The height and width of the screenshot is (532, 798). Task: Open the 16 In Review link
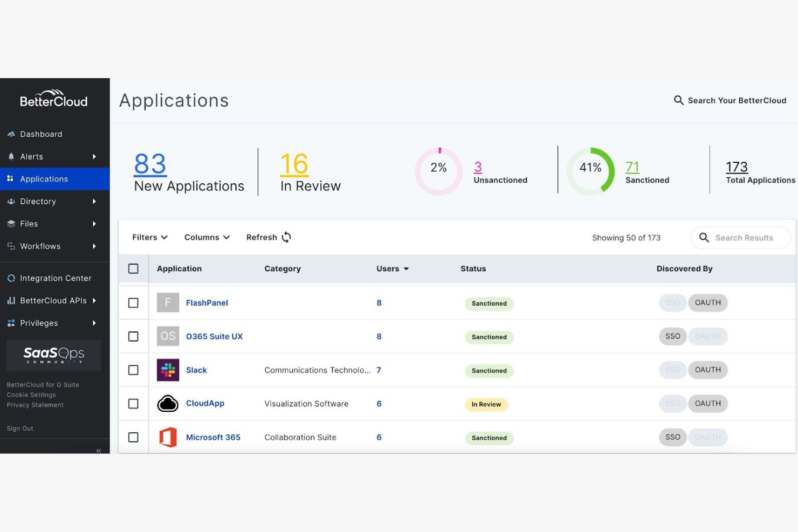[x=294, y=164]
